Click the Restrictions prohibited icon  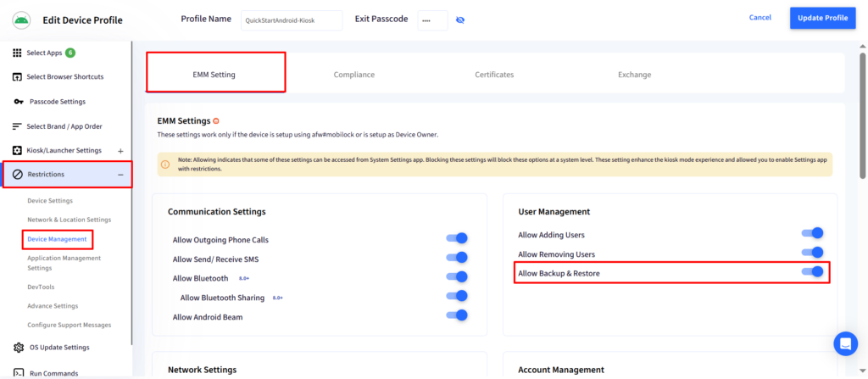pyautogui.click(x=17, y=175)
